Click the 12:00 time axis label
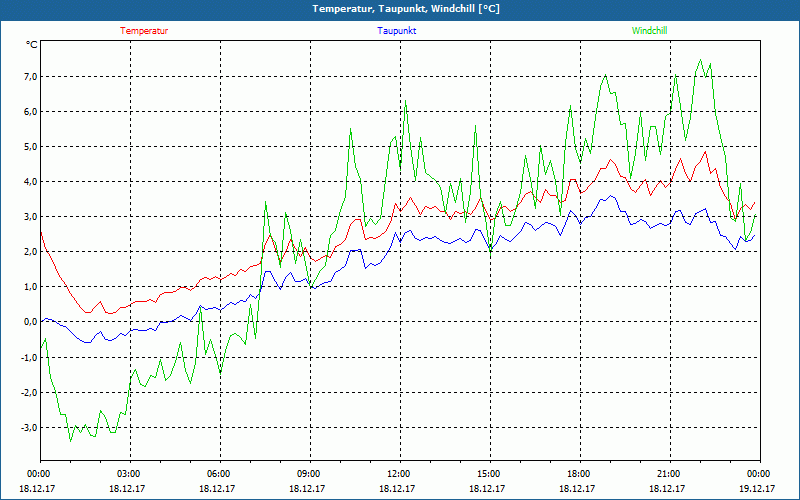 click(400, 474)
